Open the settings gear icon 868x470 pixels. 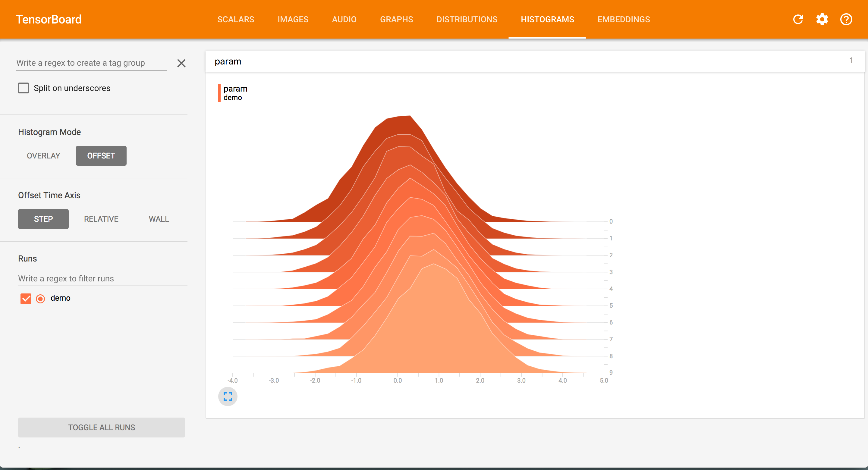[x=822, y=19]
